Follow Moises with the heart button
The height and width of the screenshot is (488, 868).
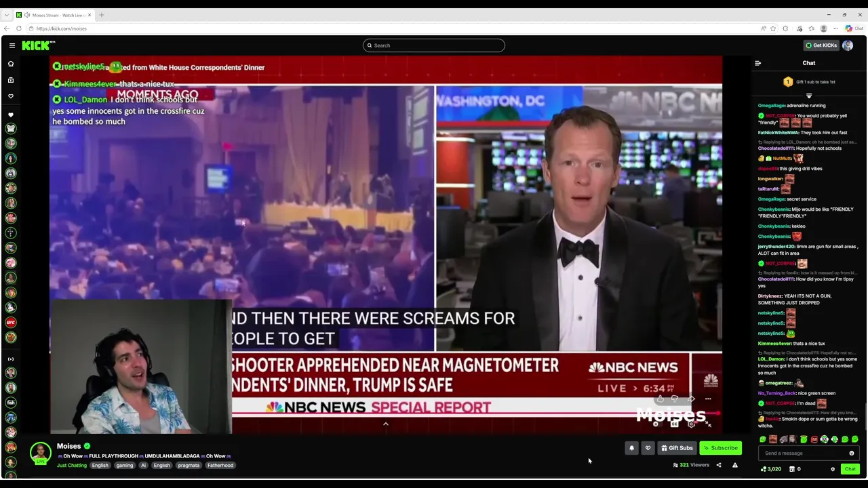tap(648, 448)
